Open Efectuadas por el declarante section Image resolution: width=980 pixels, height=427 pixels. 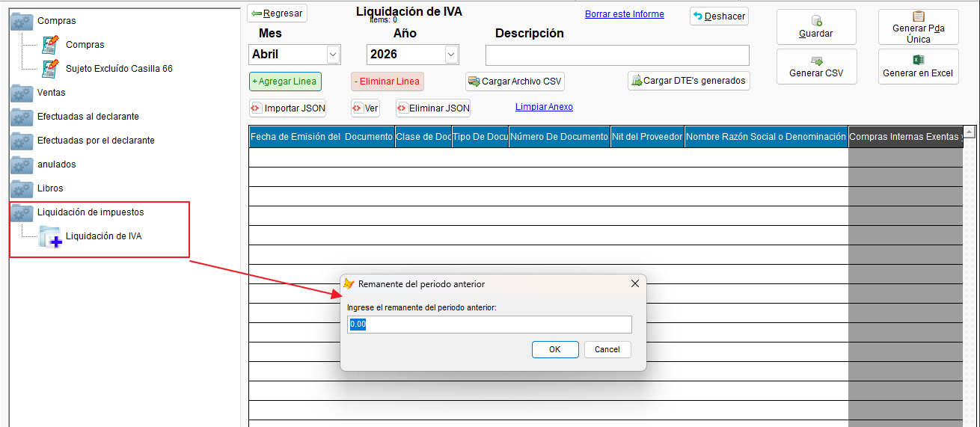(x=96, y=141)
